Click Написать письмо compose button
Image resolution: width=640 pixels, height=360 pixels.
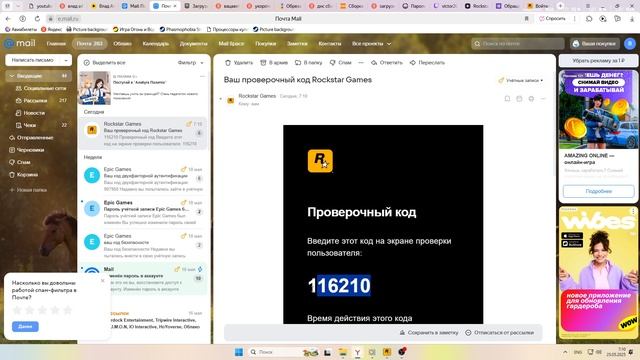(33, 60)
